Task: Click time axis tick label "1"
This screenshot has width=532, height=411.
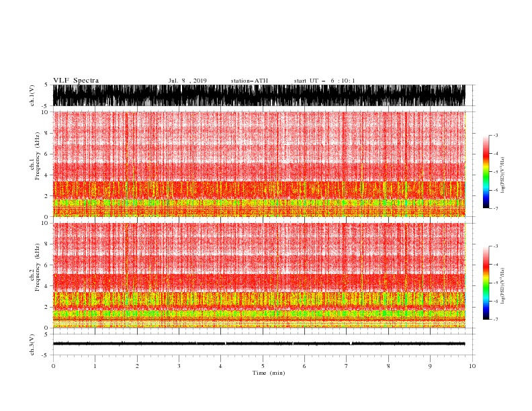Action: (95, 366)
